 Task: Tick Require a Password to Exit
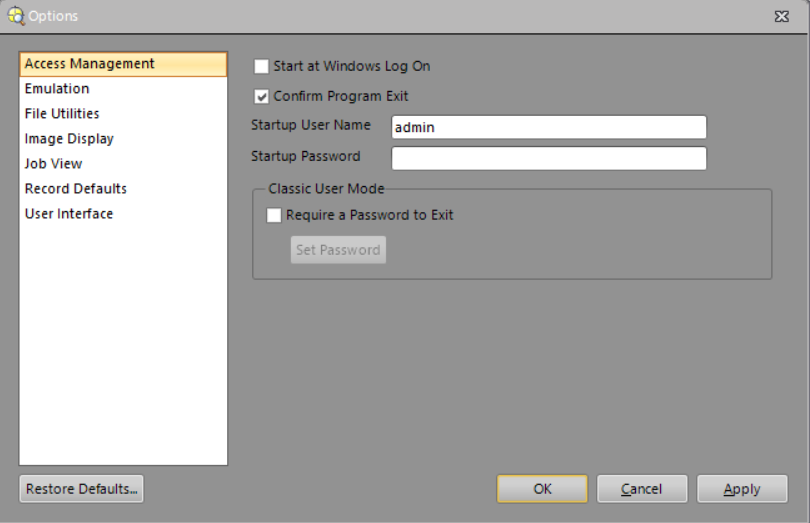tap(274, 215)
